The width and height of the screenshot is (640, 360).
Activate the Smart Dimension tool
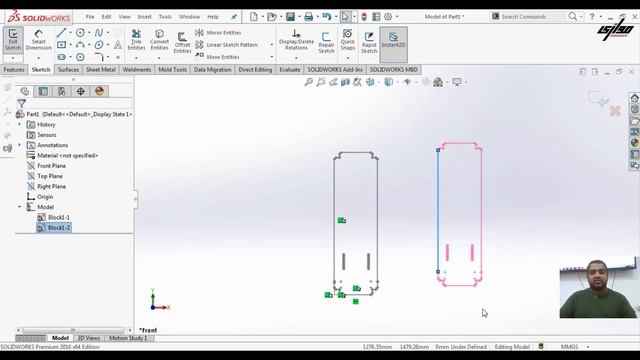coord(38,40)
